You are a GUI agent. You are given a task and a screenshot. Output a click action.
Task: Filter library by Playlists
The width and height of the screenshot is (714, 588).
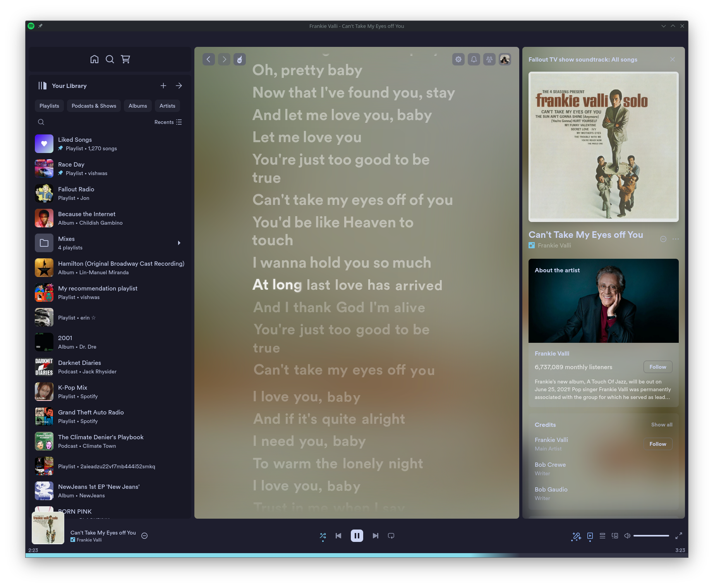click(x=49, y=106)
